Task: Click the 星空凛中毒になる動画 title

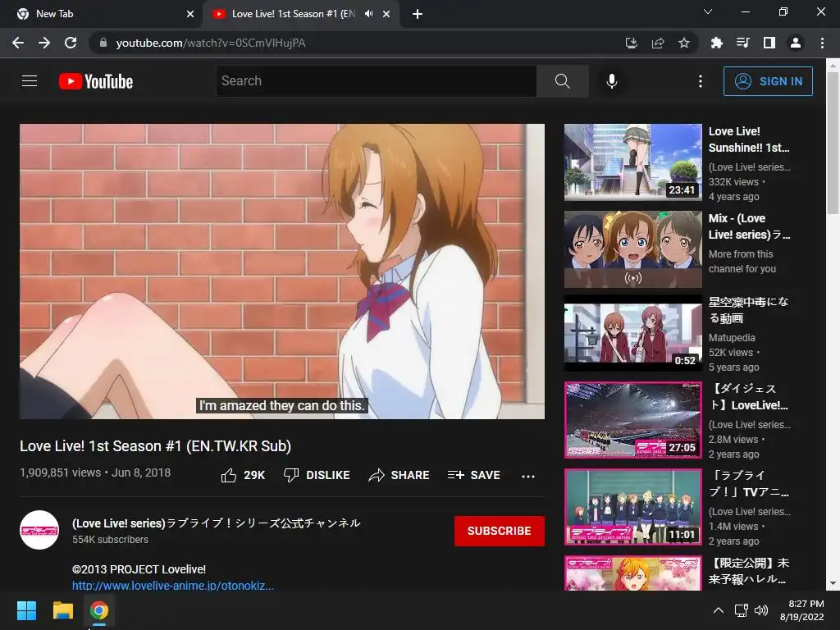Action: [748, 309]
